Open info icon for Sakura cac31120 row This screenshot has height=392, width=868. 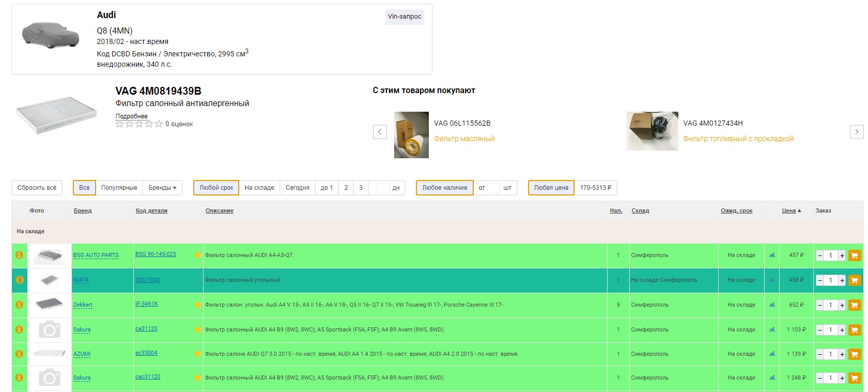pos(19,378)
